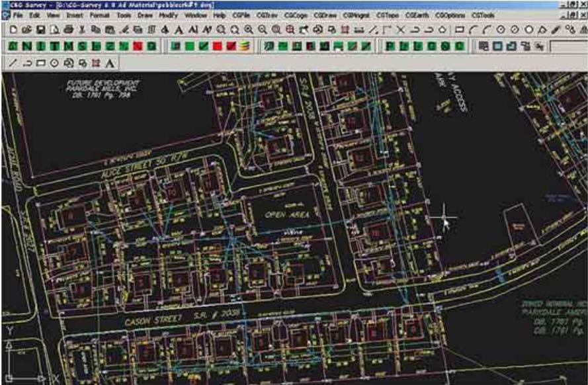Open a drawing with the Open folder icon
The image size is (588, 385).
point(26,30)
